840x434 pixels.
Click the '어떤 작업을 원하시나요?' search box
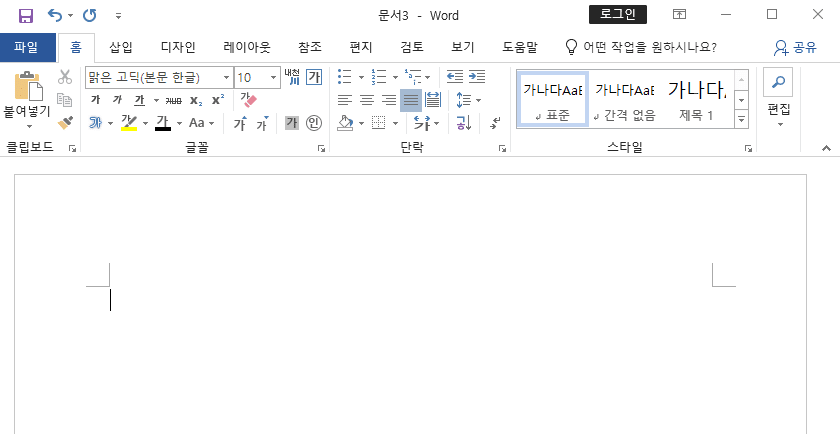[641, 47]
